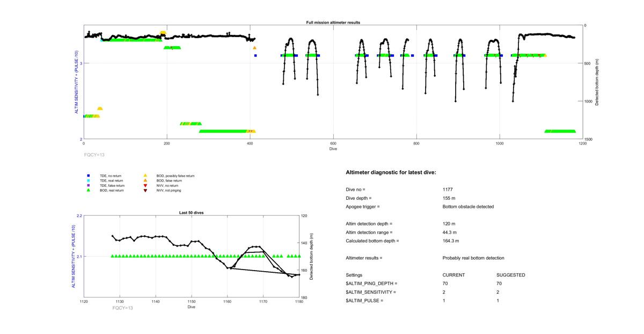Select the 'BOD, real return' legend label
Image resolution: width=644 pixels, height=334 pixels.
(113, 190)
